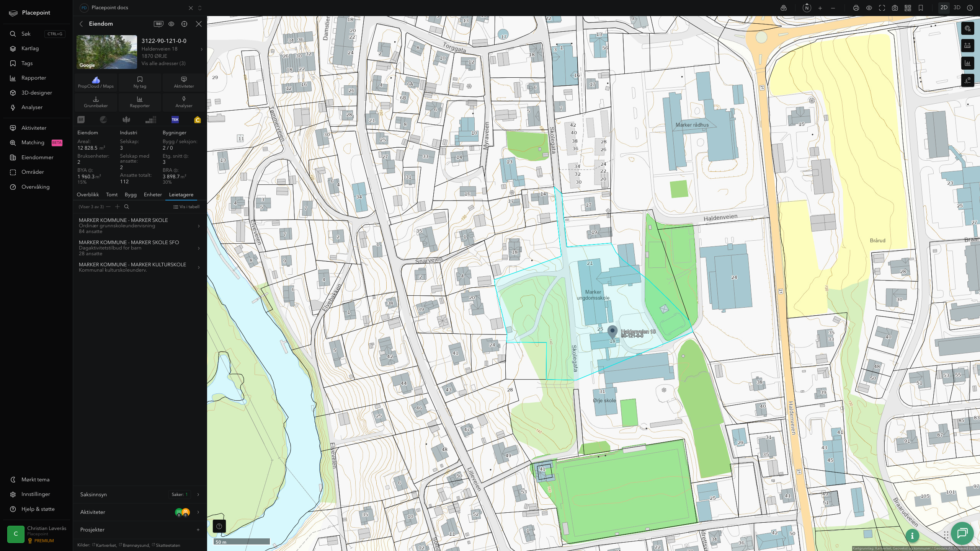
Task: Open Analyser tile with lightning icon
Action: pos(184,102)
